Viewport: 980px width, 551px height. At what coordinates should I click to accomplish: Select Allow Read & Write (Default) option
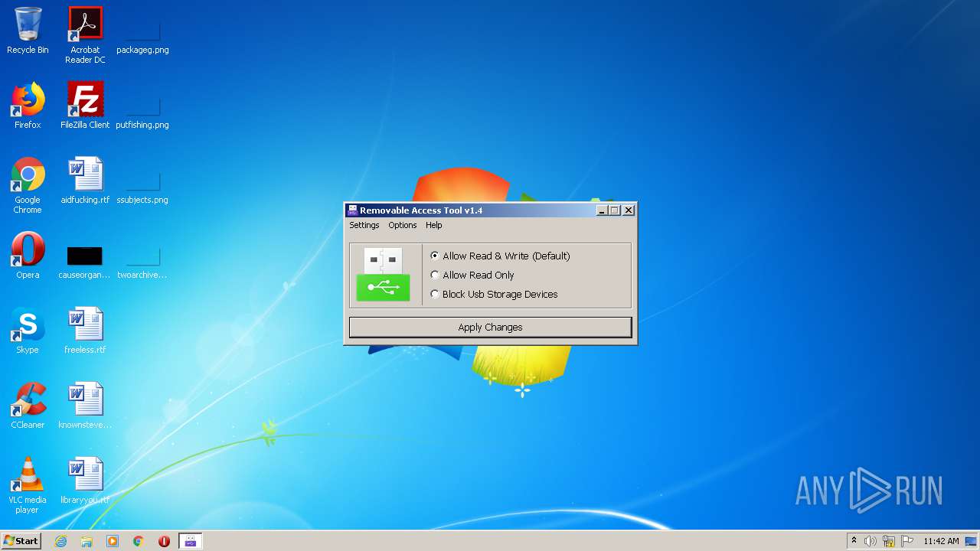click(x=500, y=256)
